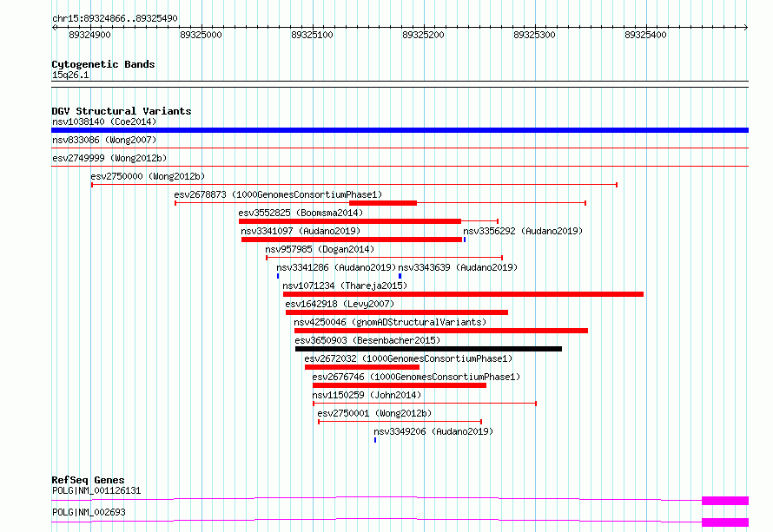Click the red nsv3341097 variant bar
The height and width of the screenshot is (532, 773).
click(x=352, y=240)
